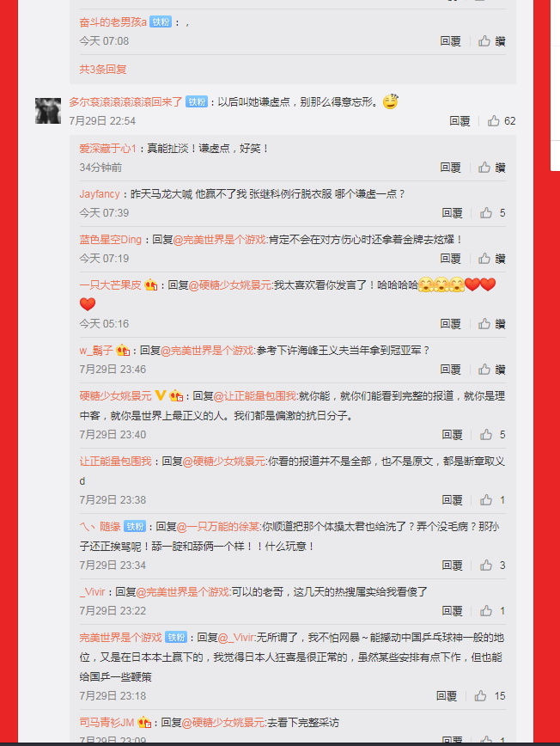
Task: Open avatar of 多尔衮滚滚滚滚滚回来了
Action: (x=48, y=111)
